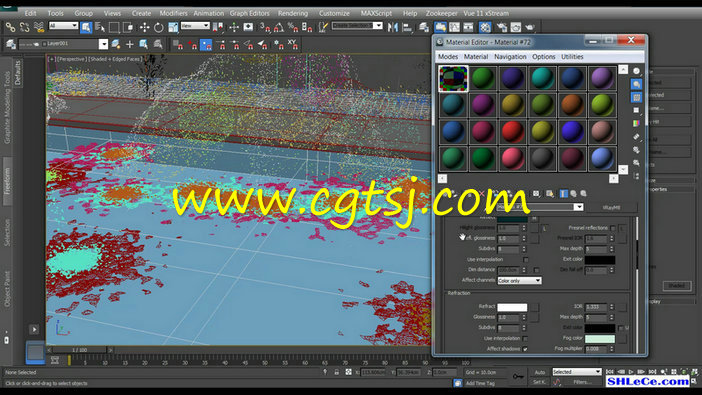
Task: Open the Modes menu in Material Editor
Action: tap(448, 57)
